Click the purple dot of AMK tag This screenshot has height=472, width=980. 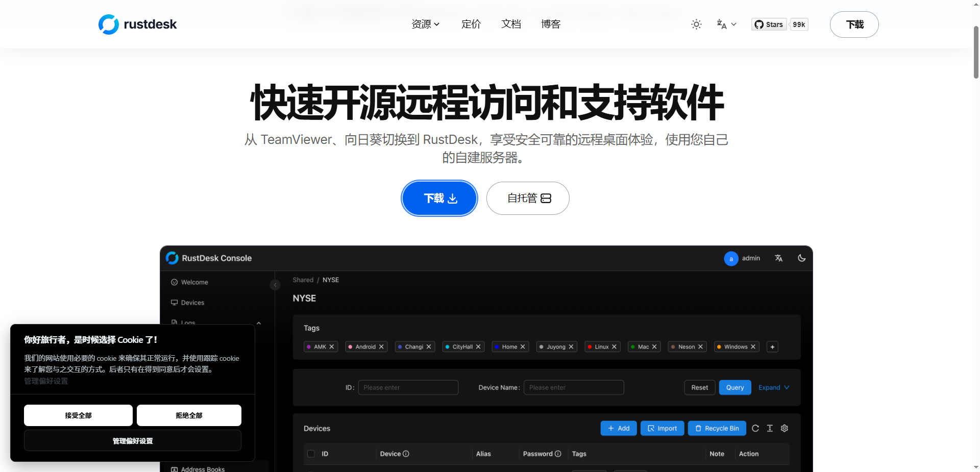click(309, 346)
